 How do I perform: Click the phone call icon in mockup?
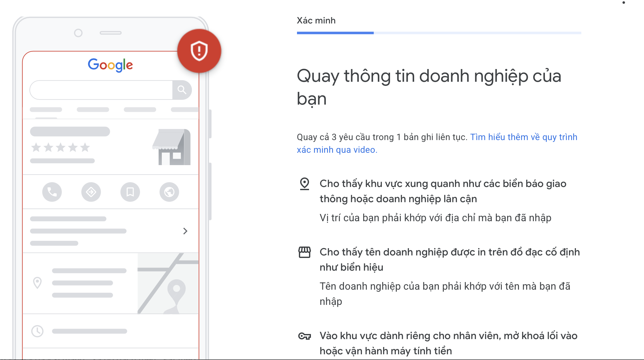[52, 192]
